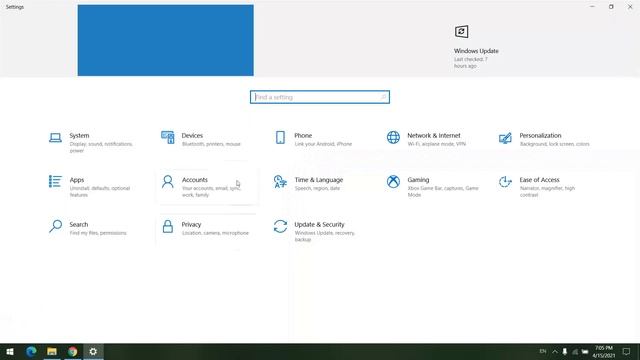Screen dimensions: 640x360
Task: Click the "Last checked: 7 hours ago" text
Action: tap(471, 62)
